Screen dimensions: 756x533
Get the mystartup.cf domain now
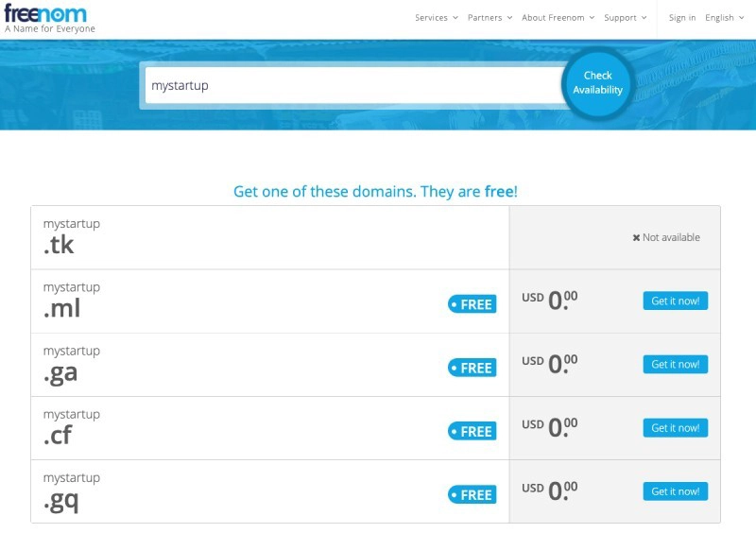(x=676, y=428)
